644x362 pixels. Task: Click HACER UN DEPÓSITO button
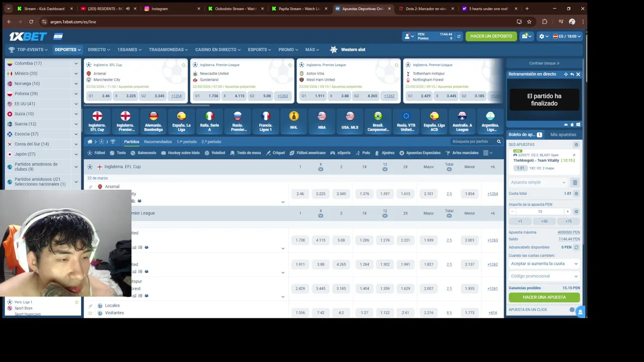pyautogui.click(x=491, y=36)
